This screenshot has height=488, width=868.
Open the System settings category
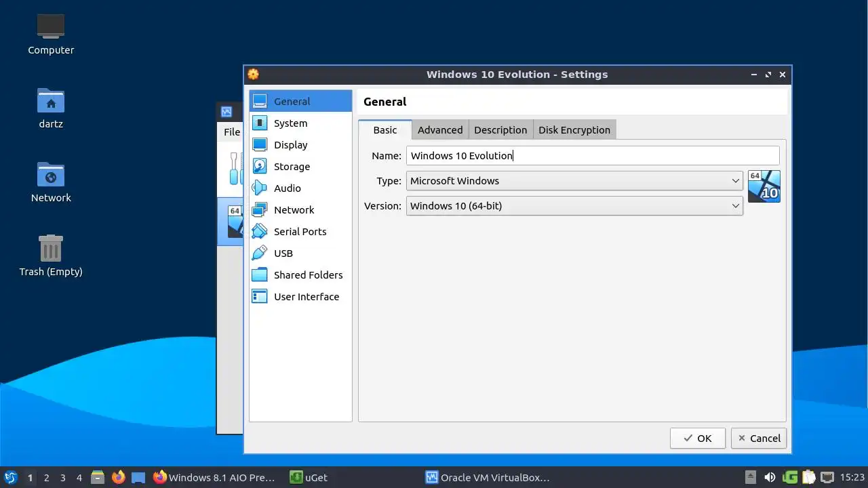click(300, 123)
